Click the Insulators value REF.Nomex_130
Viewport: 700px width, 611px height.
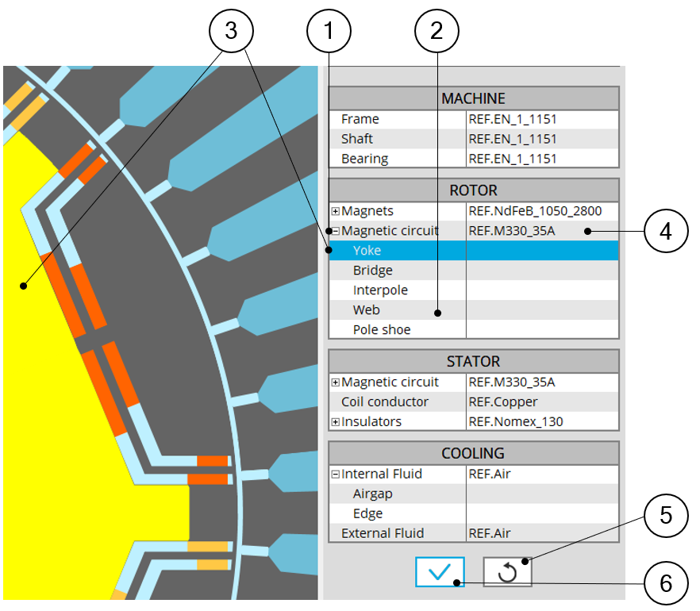pos(516,422)
